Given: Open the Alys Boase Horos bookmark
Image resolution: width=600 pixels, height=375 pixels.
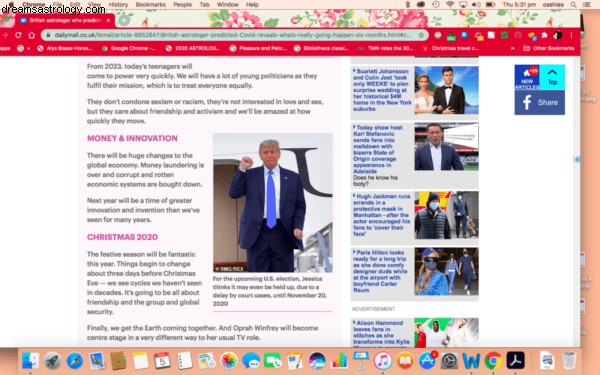Looking at the screenshot, I should pos(65,48).
